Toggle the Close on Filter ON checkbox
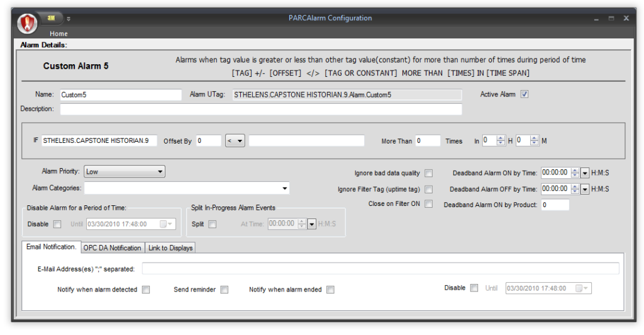This screenshot has width=644, height=335. (x=429, y=204)
